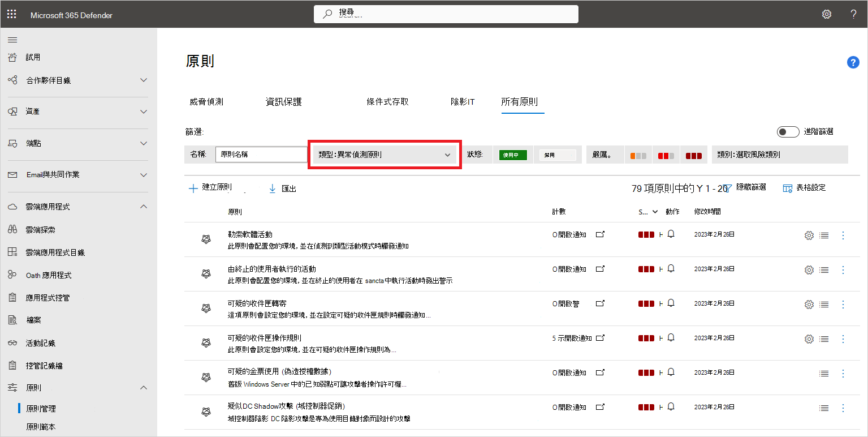Open settings gear for 勒索軟體活動 policy
This screenshot has width=868, height=437.
809,235
